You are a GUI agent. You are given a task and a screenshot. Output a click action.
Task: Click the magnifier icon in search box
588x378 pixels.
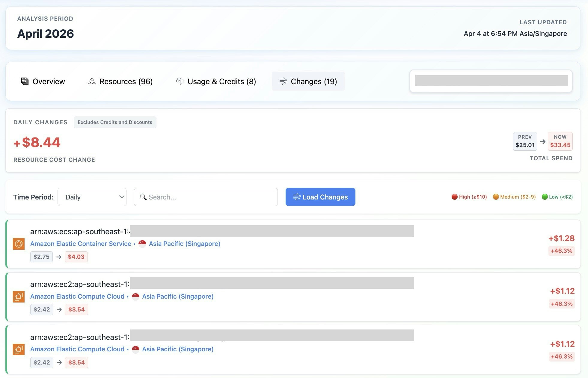(143, 197)
